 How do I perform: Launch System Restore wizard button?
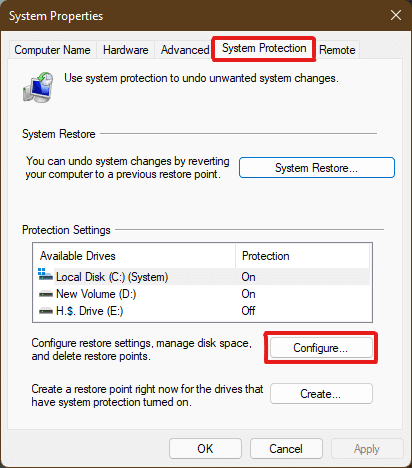point(317,168)
